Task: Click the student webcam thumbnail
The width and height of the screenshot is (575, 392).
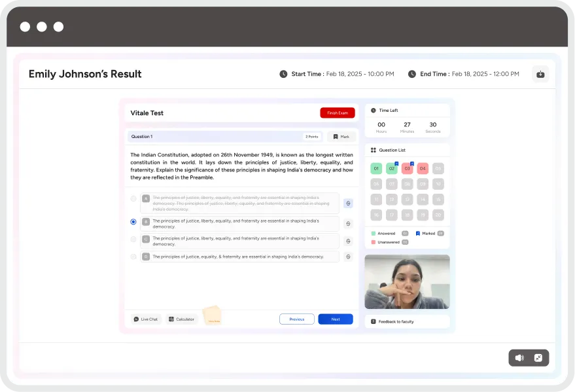Action: click(407, 281)
